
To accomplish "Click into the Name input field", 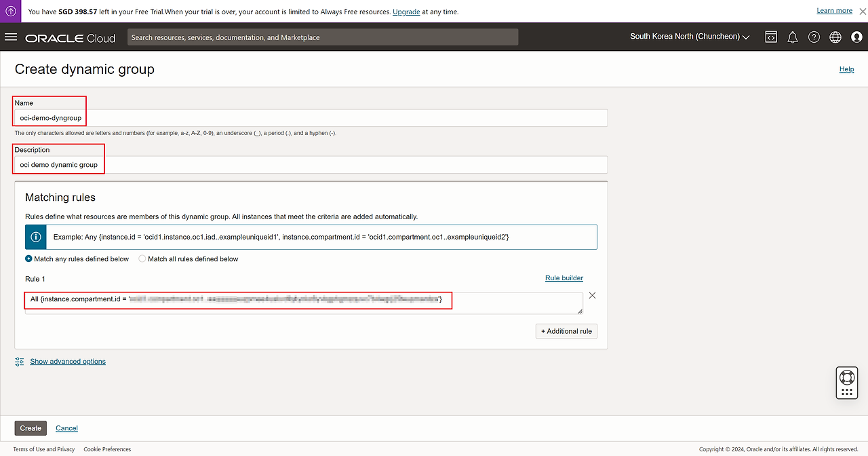I will point(311,118).
